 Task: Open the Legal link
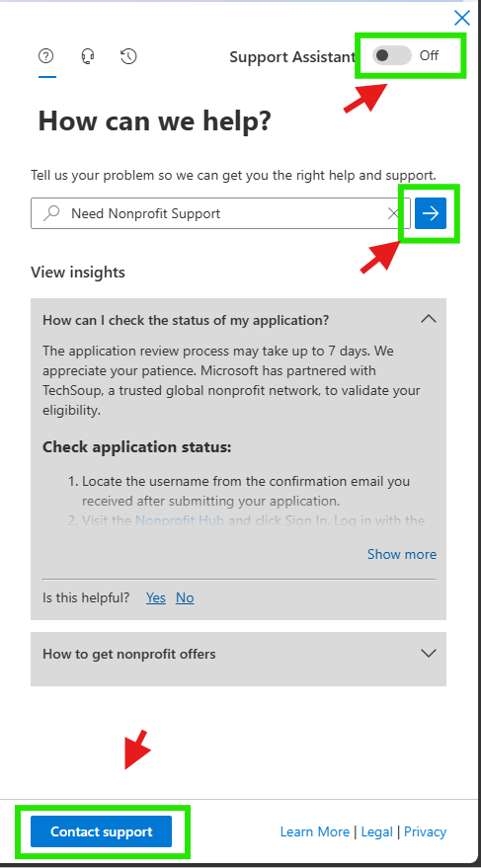(x=377, y=831)
